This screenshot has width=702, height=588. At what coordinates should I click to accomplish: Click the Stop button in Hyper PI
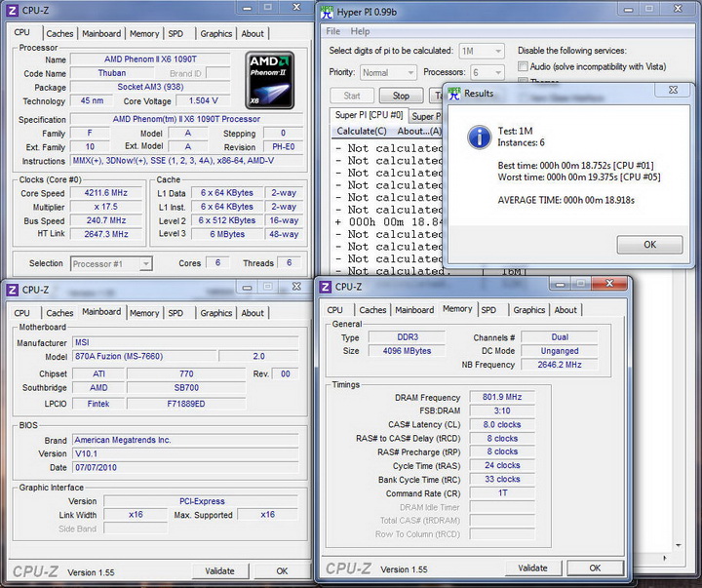click(x=401, y=96)
